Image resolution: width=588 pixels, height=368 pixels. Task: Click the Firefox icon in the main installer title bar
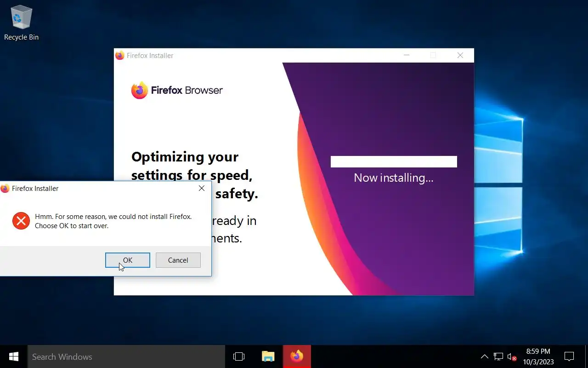coord(120,56)
